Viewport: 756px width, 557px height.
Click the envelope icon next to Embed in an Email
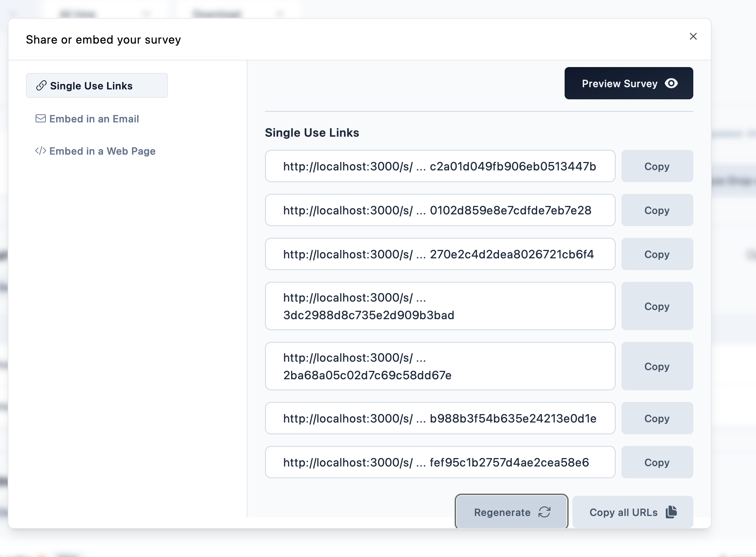pyautogui.click(x=40, y=118)
